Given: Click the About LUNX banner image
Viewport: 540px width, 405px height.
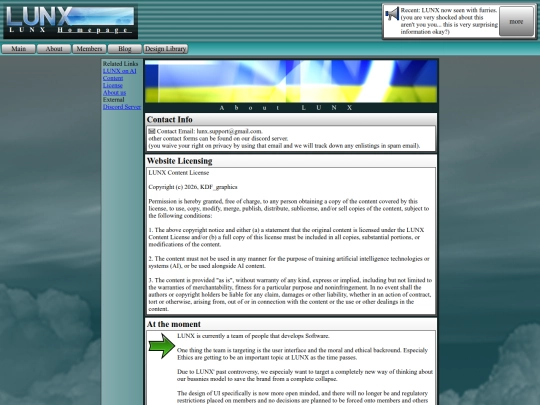Looking at the screenshot, I should point(291,81).
